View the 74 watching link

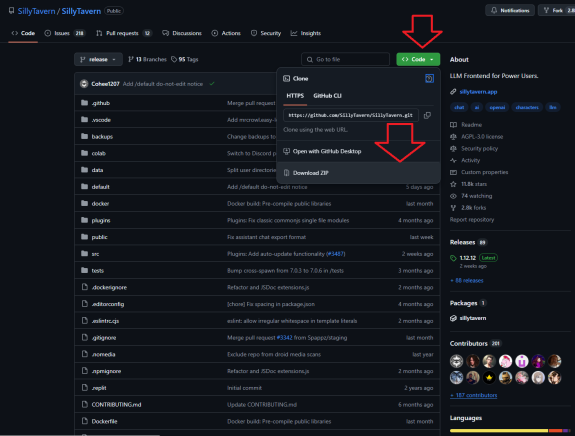[x=476, y=196]
